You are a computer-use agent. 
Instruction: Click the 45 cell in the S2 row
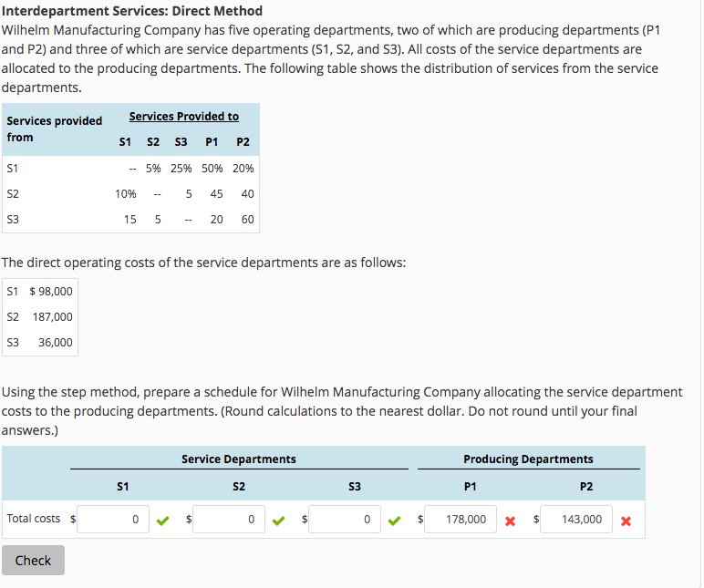[x=216, y=194]
